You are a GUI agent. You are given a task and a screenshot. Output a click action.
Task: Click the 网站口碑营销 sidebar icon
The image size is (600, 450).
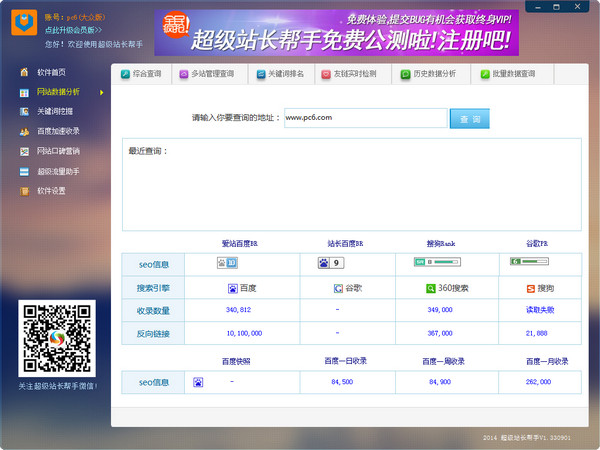point(24,151)
